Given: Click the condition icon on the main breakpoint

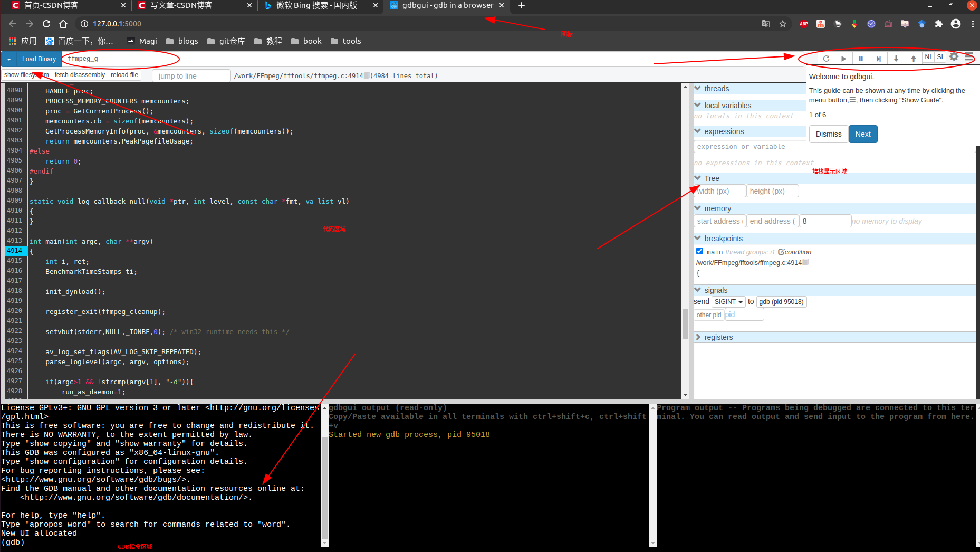Looking at the screenshot, I should click(781, 252).
